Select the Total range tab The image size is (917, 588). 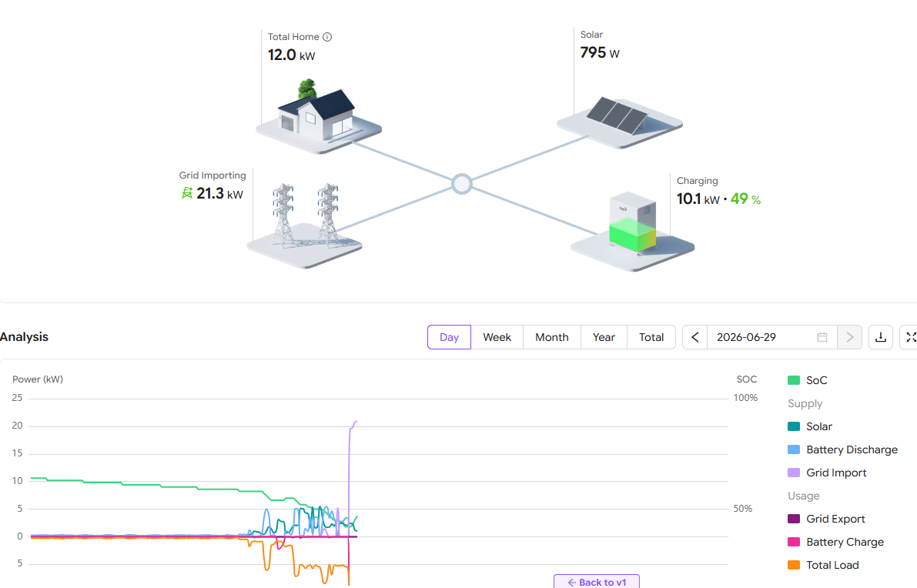(x=651, y=337)
